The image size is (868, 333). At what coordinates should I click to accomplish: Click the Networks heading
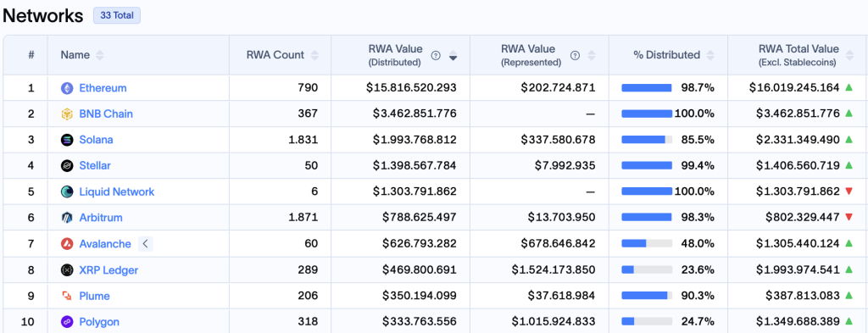[x=43, y=16]
